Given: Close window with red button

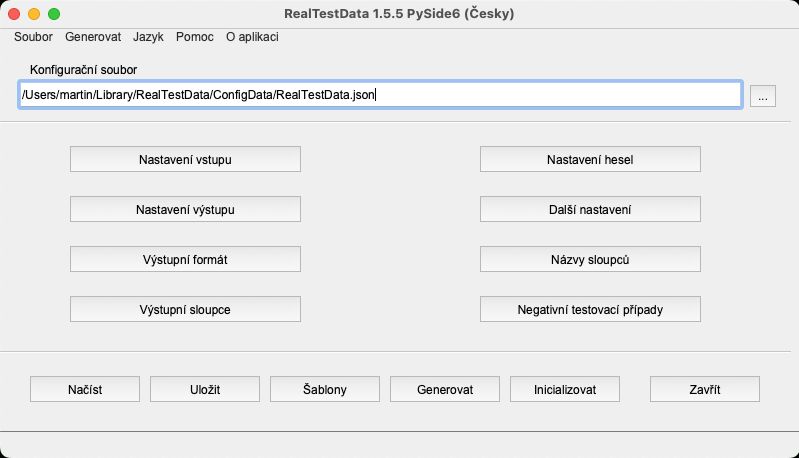Looking at the screenshot, I should click(14, 14).
